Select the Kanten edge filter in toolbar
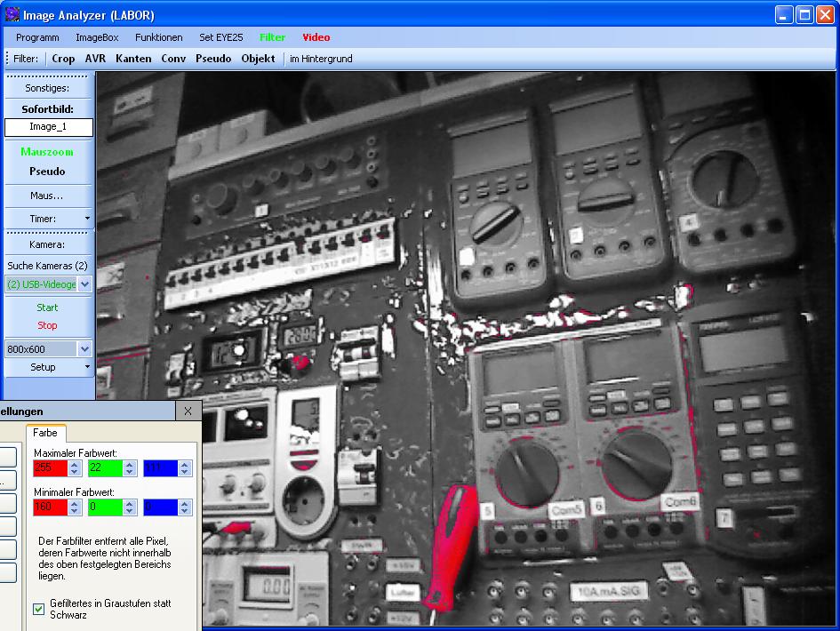This screenshot has height=631, width=840. (x=133, y=59)
